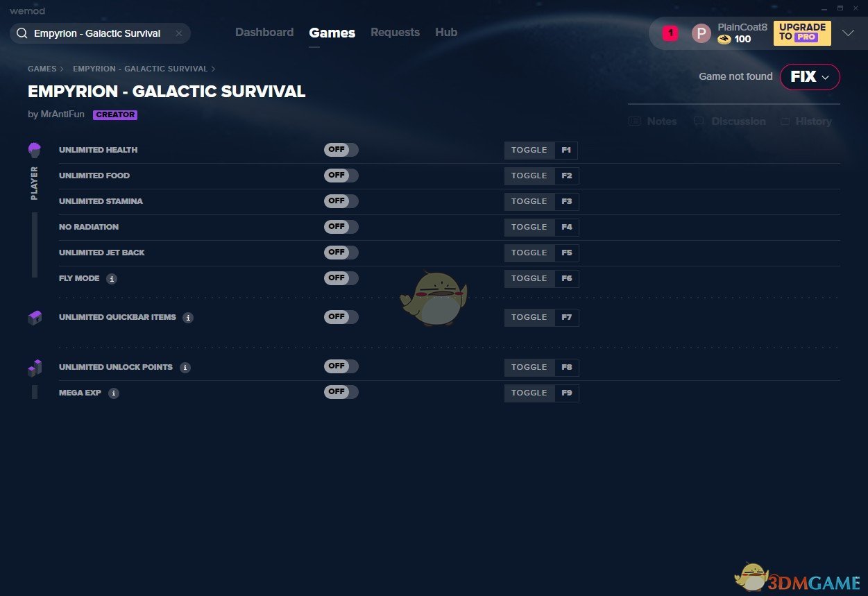Open the Hub tab

446,33
